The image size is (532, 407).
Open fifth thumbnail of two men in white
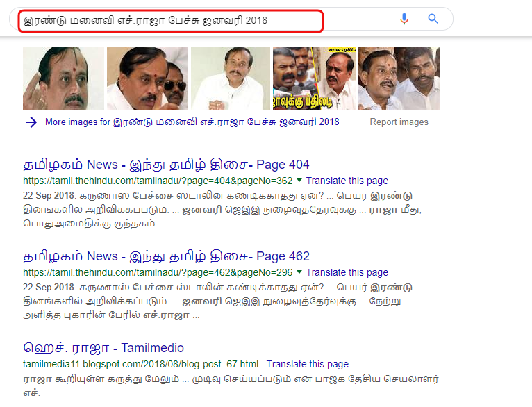tap(399, 78)
